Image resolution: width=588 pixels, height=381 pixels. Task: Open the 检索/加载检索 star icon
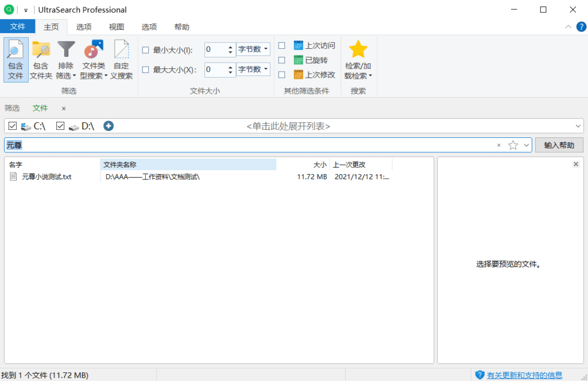tap(358, 49)
